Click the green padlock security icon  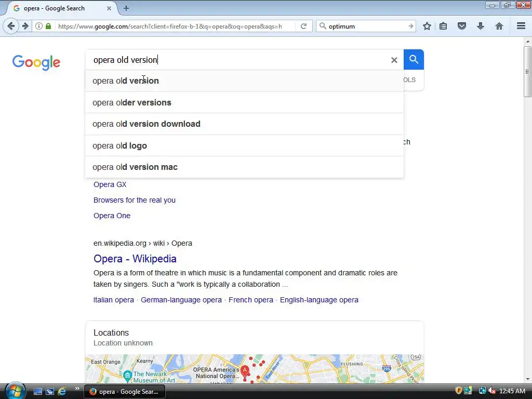pyautogui.click(x=48, y=26)
